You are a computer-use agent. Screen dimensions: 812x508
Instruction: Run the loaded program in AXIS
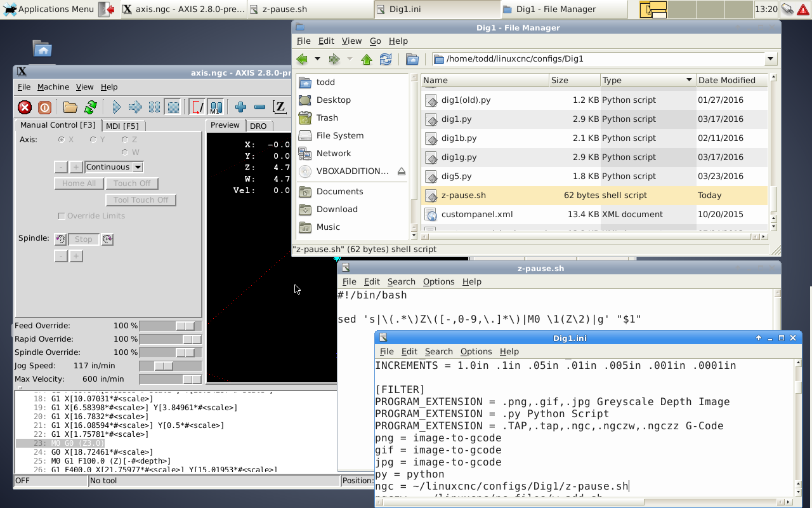[116, 107]
